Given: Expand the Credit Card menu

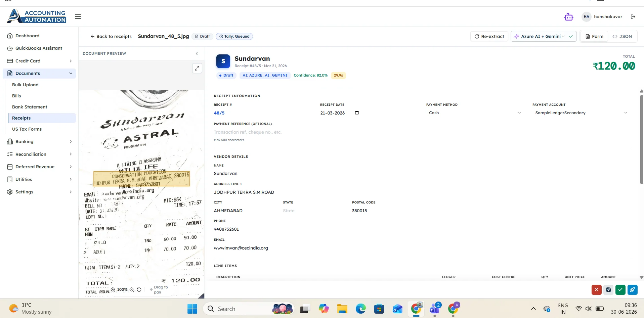Looking at the screenshot, I should [40, 61].
